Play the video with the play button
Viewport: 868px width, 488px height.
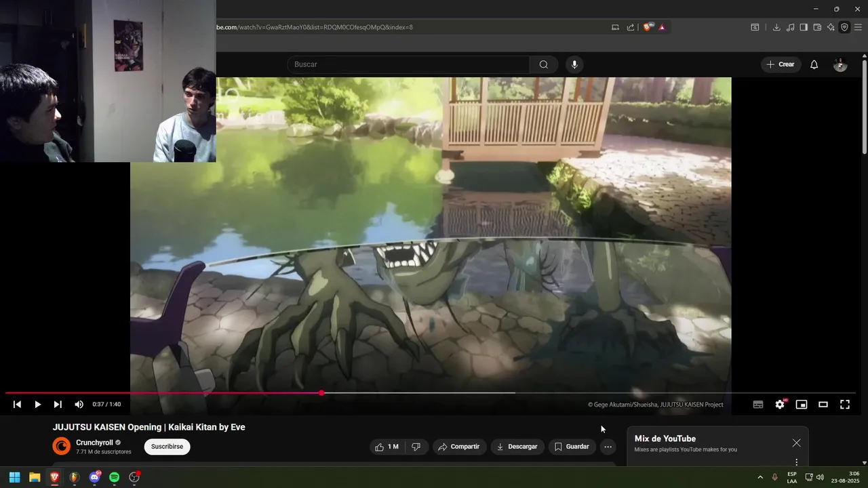[37, 405]
